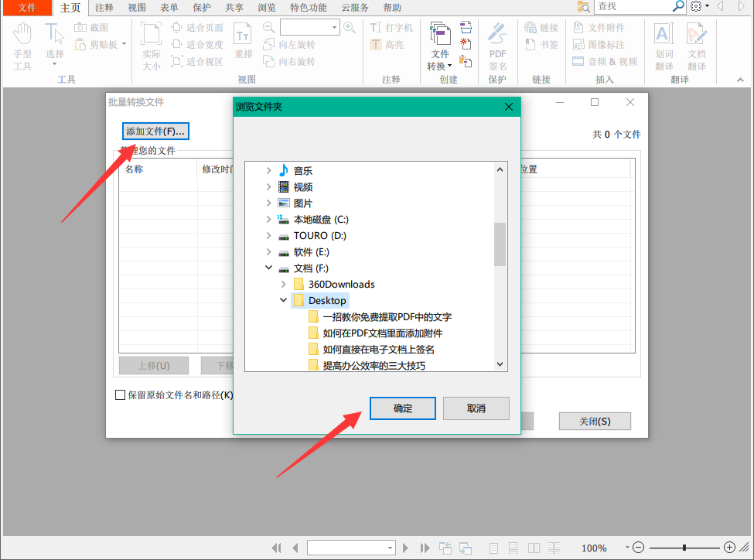Confirm folder selection with 确定
The image size is (754, 560).
[x=402, y=408]
